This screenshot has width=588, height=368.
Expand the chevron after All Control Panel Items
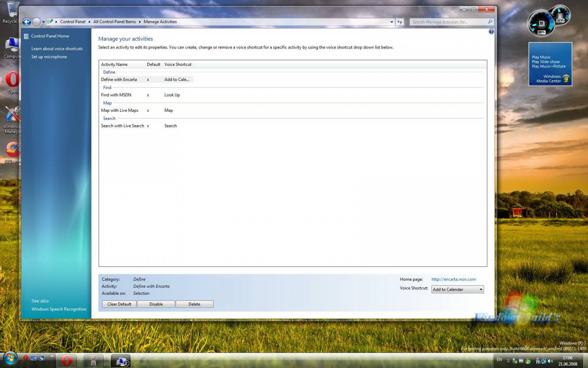[x=140, y=22]
